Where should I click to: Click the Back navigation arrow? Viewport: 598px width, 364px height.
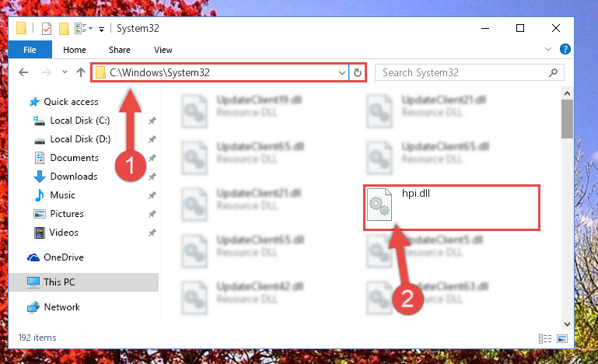point(23,72)
